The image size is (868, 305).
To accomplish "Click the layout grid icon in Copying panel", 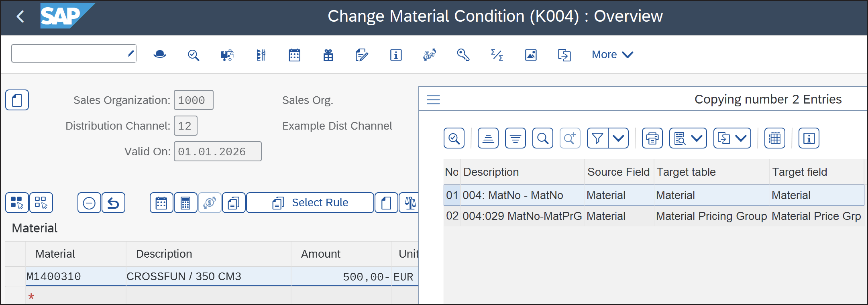I will click(775, 138).
